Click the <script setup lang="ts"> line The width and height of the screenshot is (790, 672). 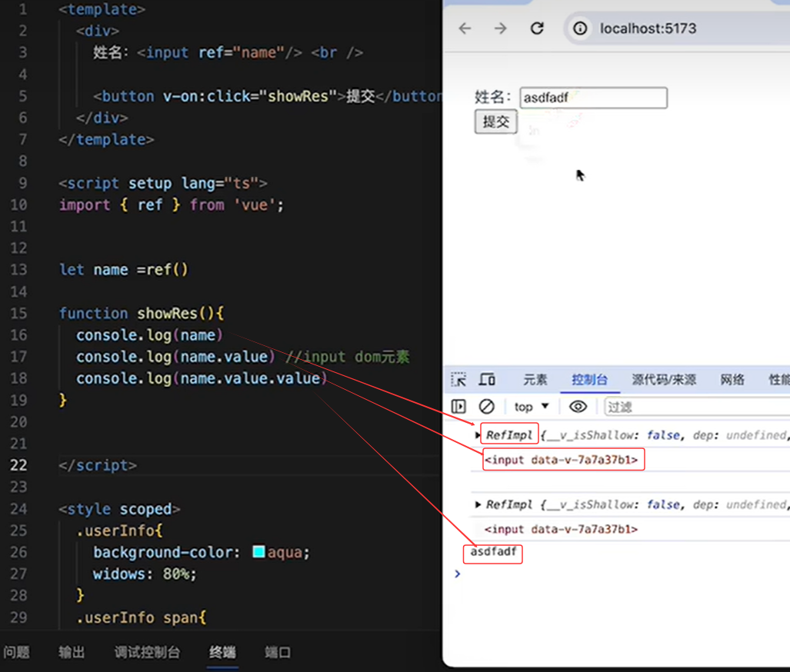(163, 183)
